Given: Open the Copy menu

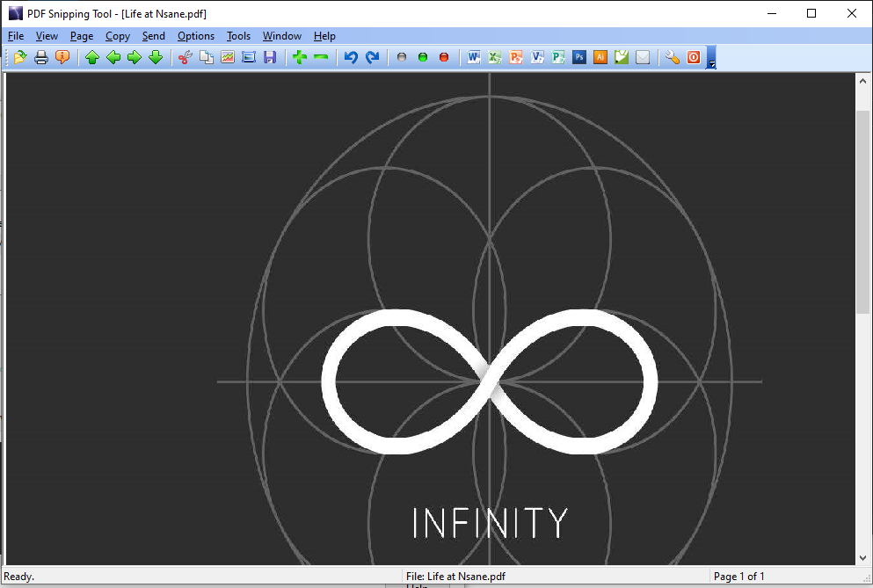Looking at the screenshot, I should pyautogui.click(x=118, y=36).
